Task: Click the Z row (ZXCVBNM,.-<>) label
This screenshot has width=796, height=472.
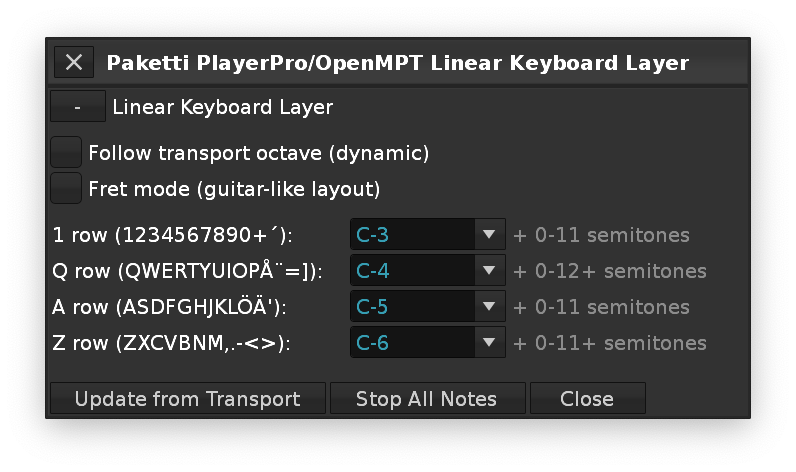Action: pos(171,343)
